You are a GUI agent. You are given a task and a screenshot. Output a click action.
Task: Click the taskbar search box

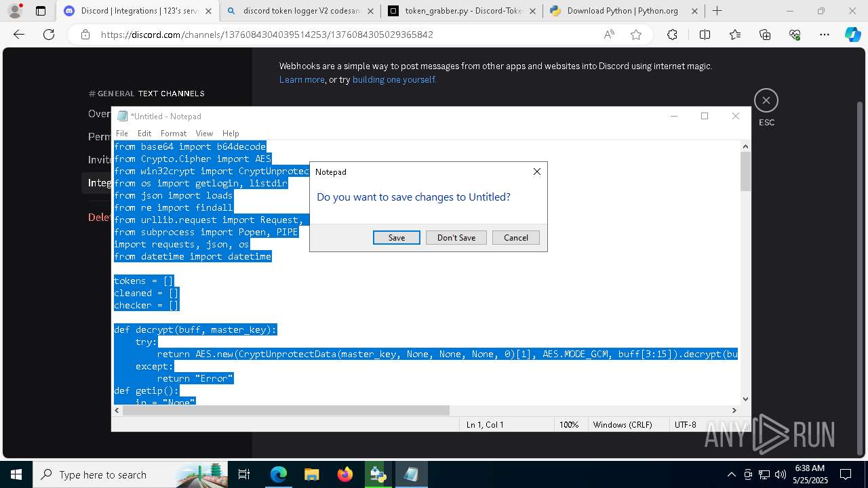(130, 474)
